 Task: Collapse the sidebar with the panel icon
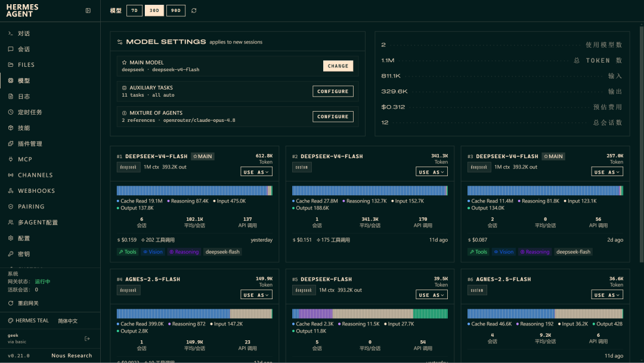(88, 11)
